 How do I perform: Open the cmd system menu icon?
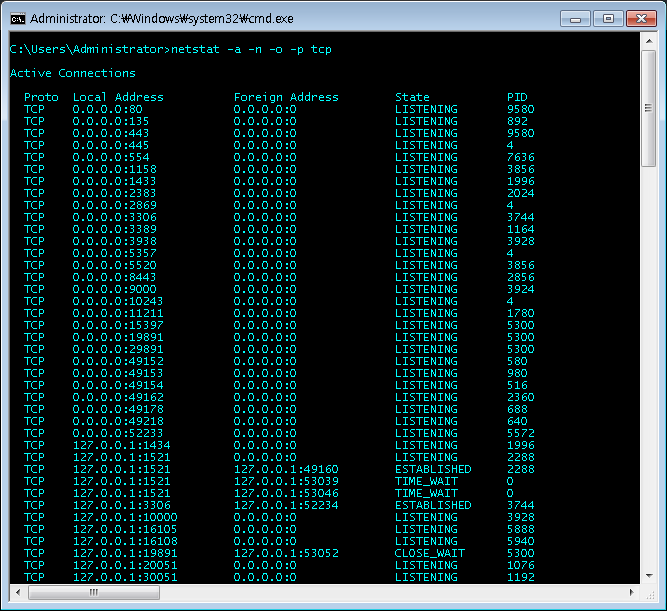[18, 19]
